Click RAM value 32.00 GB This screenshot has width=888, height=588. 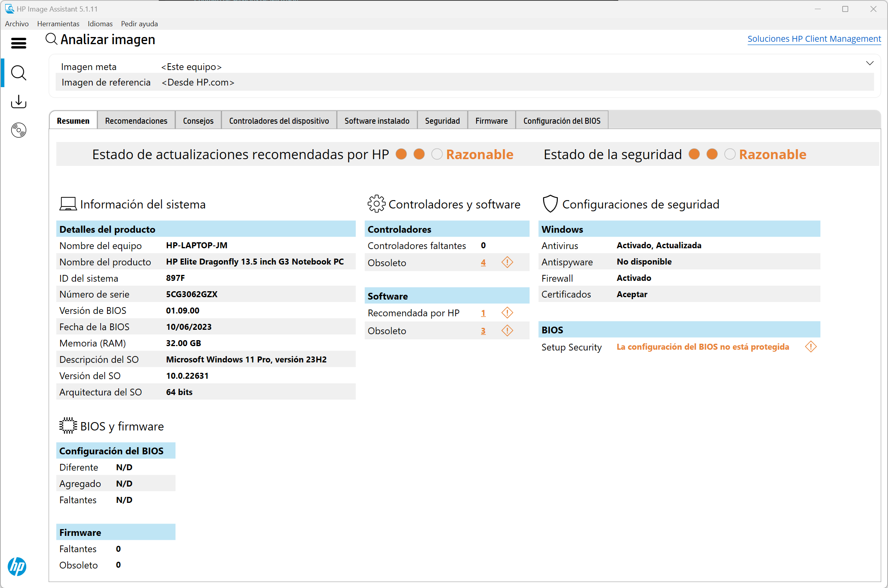click(x=183, y=343)
